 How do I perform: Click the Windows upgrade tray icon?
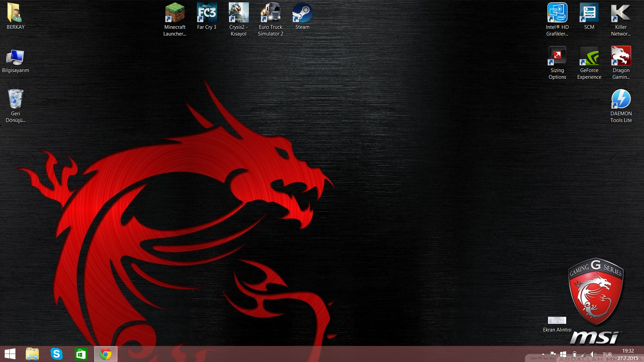pos(563,354)
